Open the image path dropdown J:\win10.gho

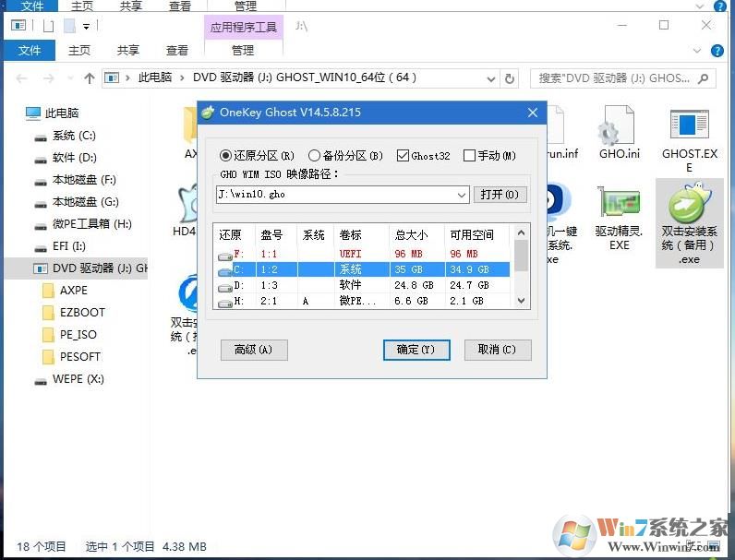pos(462,195)
